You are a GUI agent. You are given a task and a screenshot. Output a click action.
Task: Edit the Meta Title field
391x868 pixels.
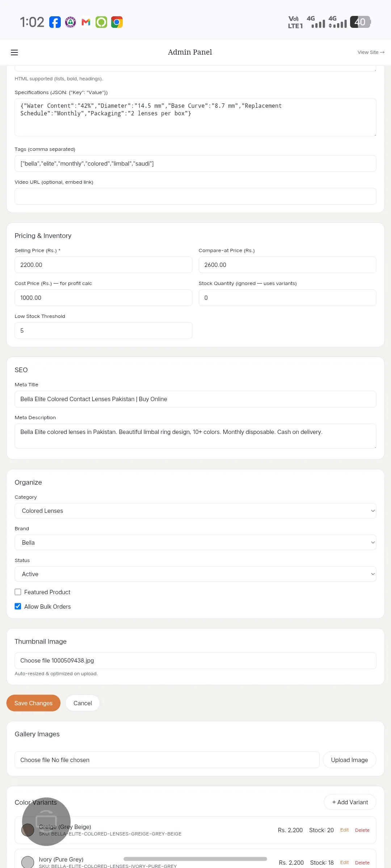195,399
